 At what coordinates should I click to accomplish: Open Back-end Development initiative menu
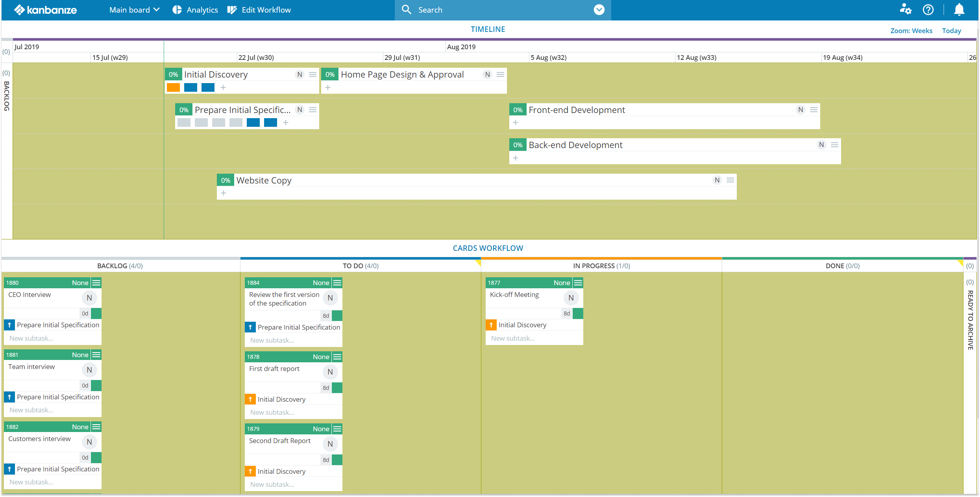click(x=834, y=145)
